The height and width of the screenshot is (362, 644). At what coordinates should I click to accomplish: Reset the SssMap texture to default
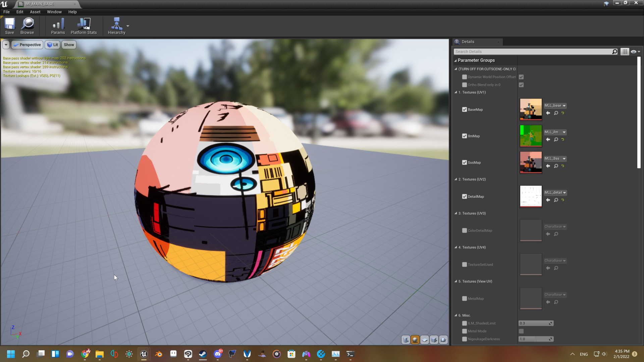click(x=562, y=166)
